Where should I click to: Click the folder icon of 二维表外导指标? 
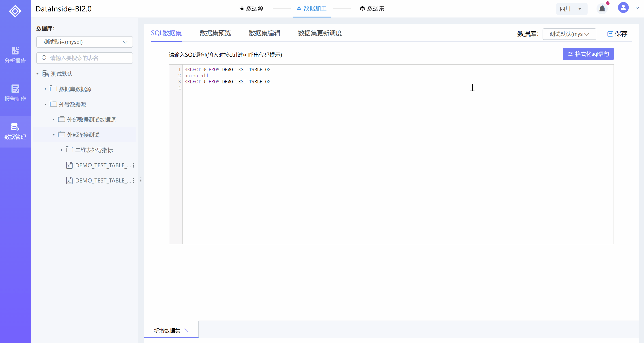[69, 150]
